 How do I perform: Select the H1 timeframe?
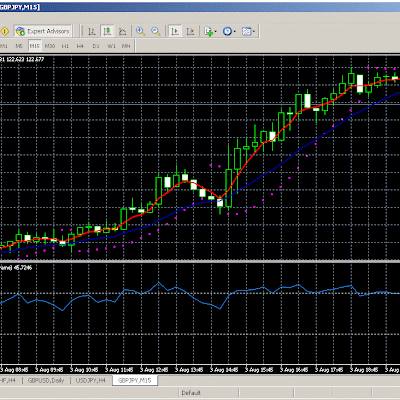click(x=65, y=46)
